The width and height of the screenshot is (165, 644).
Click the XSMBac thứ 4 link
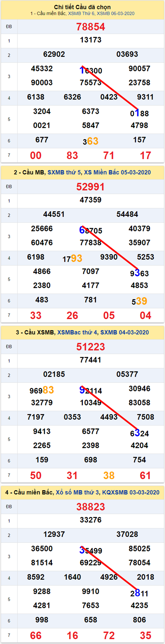pos(77,332)
